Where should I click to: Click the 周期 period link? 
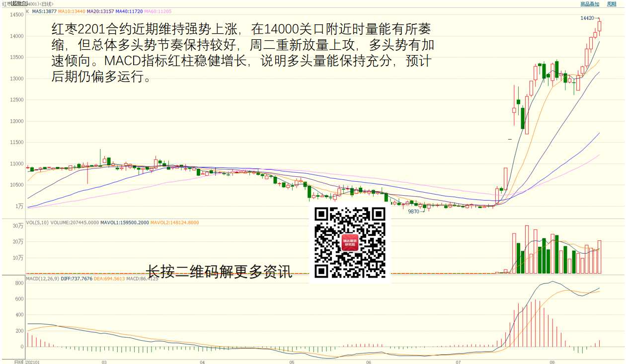click(611, 4)
